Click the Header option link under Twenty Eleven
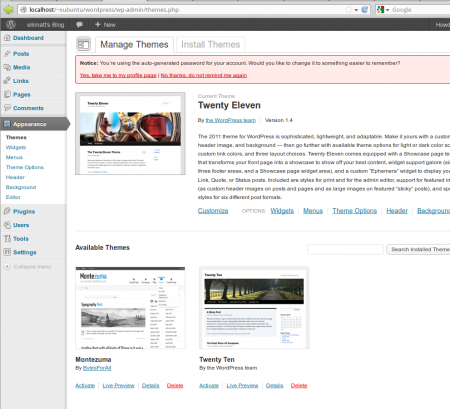Image resolution: width=450 pixels, height=409 pixels. (397, 211)
